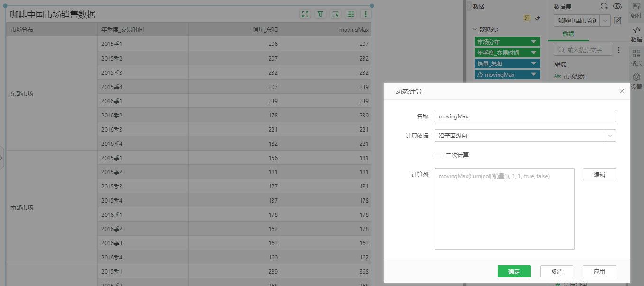The image size is (644, 286).
Task: Click the table title 咖啡中国市场销售数据
Action: pyautogui.click(x=53, y=15)
